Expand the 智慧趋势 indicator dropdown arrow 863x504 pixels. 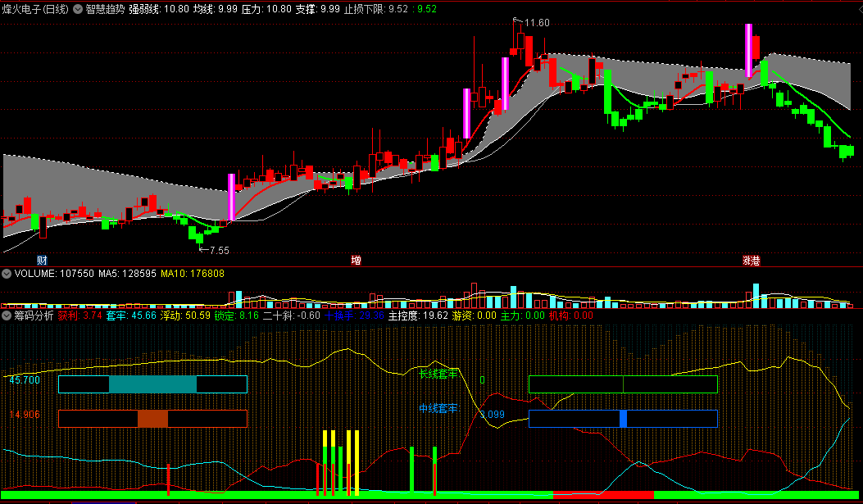78,9
